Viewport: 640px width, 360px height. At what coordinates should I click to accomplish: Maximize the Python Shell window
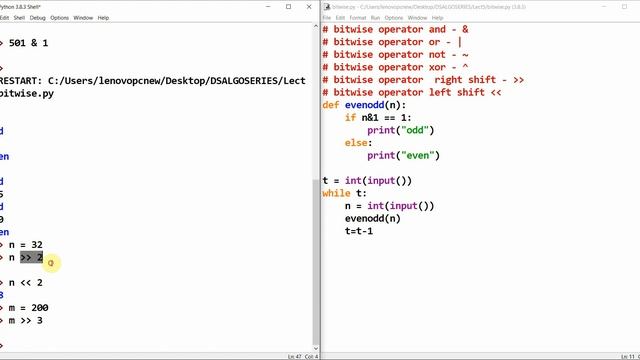[289, 7]
